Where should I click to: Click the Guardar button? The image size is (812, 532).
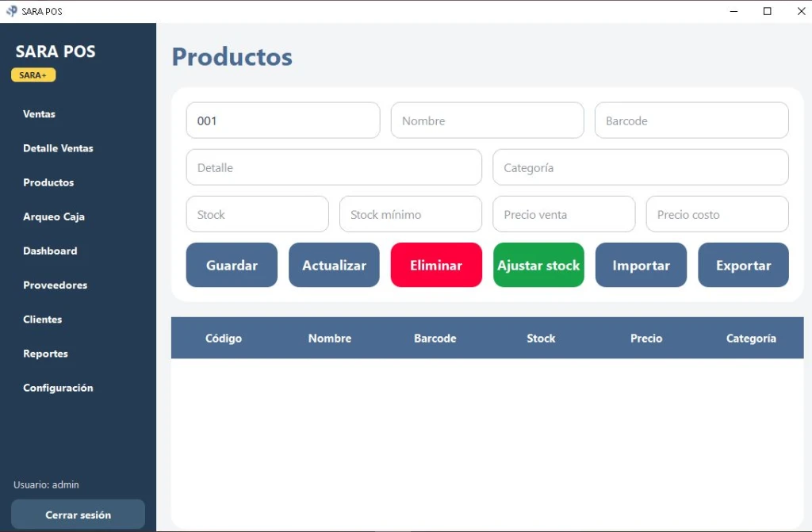click(232, 265)
